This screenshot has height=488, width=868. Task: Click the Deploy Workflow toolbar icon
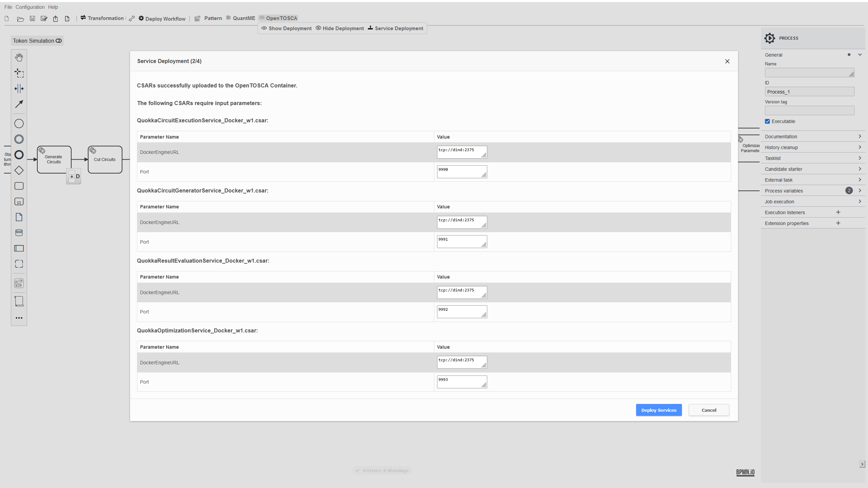161,18
